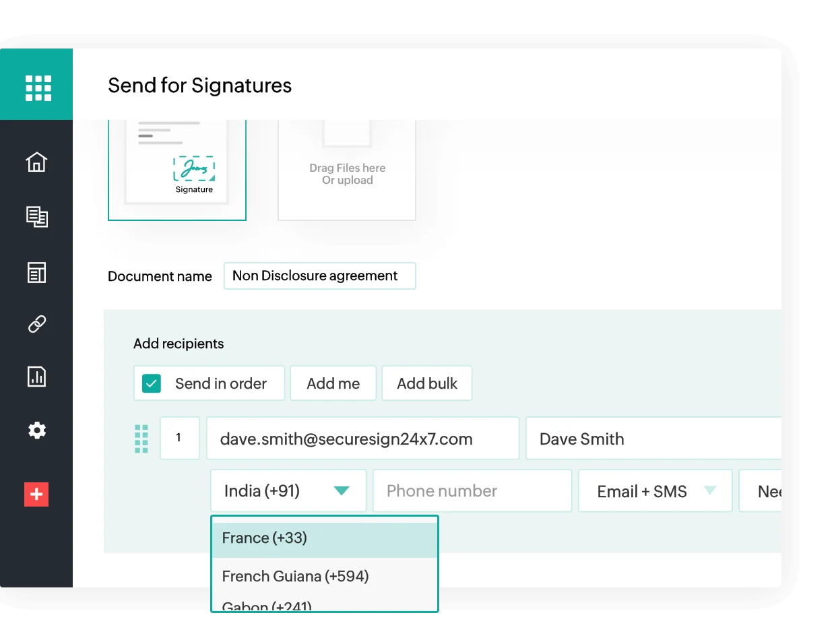Open the Settings gear icon
This screenshot has height=644, width=834.
point(36,430)
